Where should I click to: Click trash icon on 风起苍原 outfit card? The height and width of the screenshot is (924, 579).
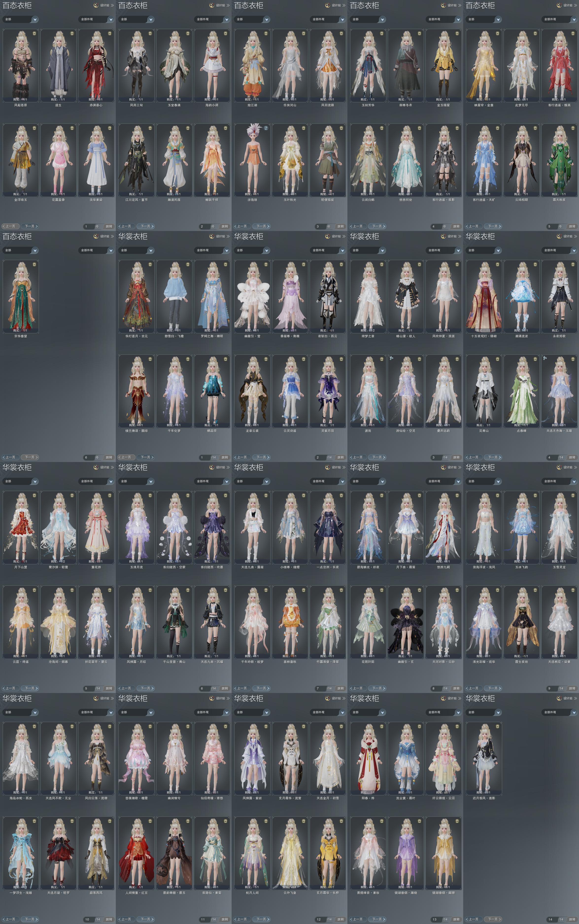pos(34,33)
